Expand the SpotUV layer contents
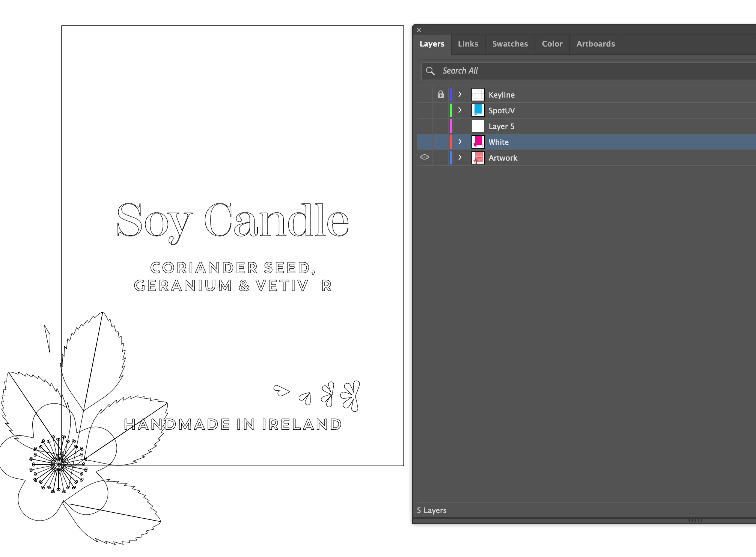Screen dimensions: 756x557 click(460, 110)
